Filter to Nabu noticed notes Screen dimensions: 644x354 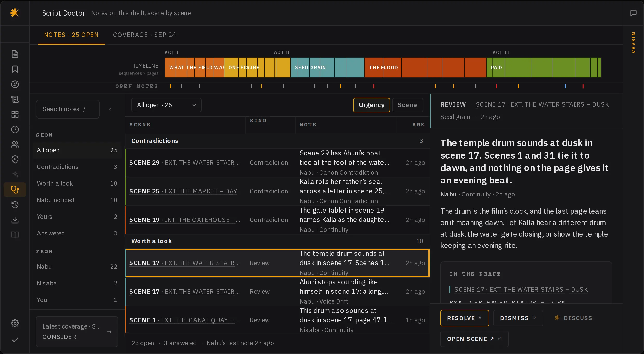click(77, 200)
